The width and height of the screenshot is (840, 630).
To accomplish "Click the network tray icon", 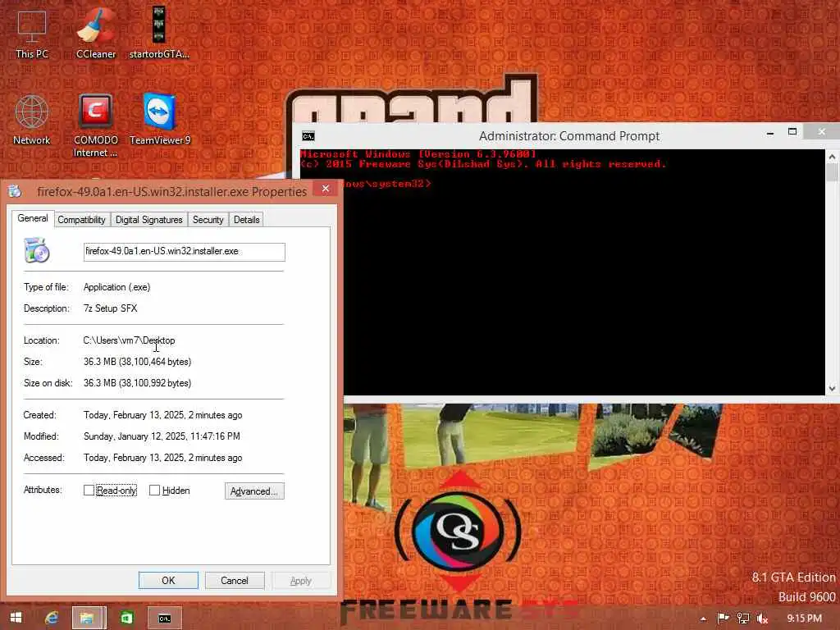I will [x=743, y=619].
